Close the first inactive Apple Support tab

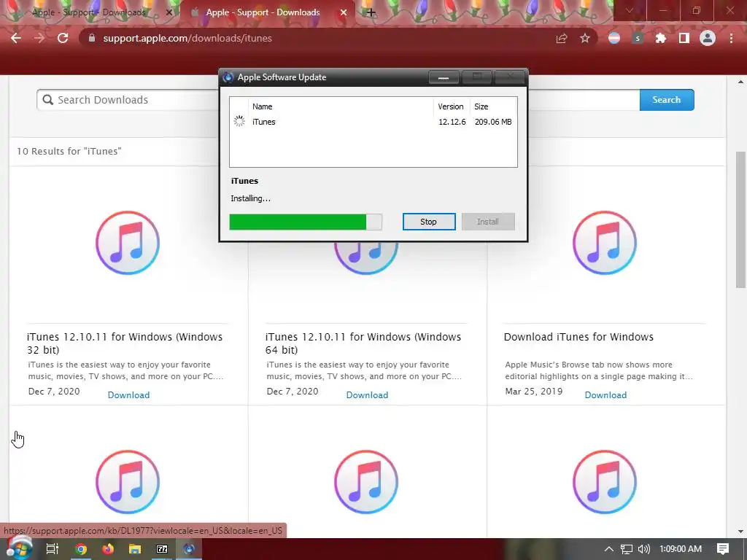tap(169, 13)
